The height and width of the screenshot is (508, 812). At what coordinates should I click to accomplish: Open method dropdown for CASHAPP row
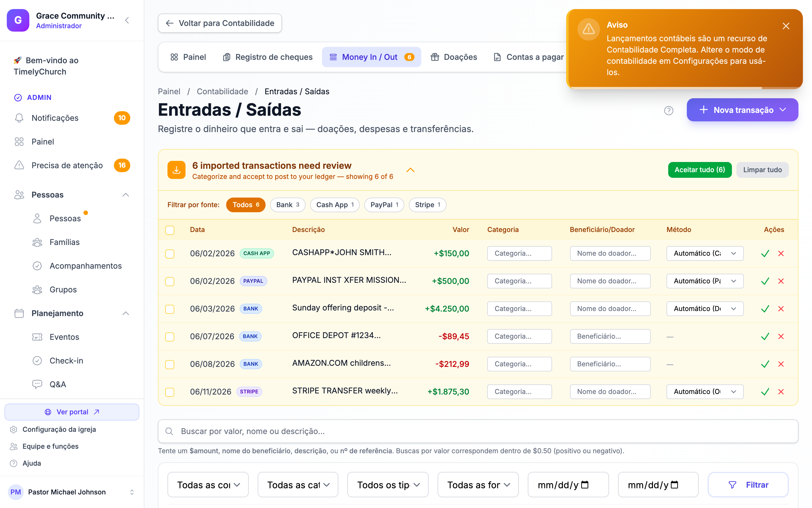705,254
